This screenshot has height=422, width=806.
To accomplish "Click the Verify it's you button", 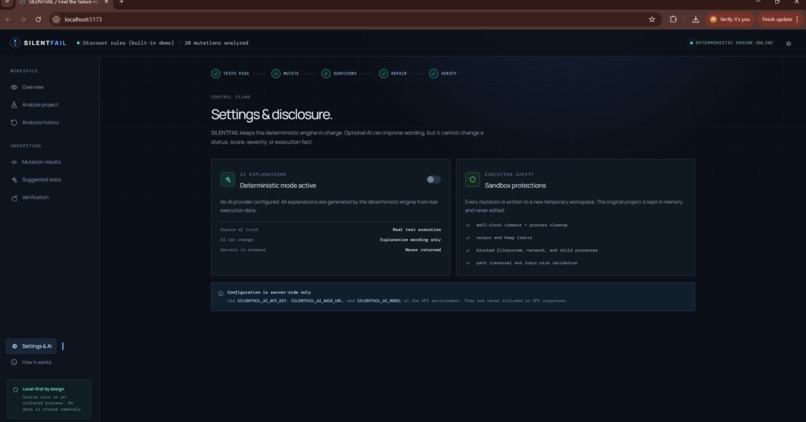I will tap(729, 20).
